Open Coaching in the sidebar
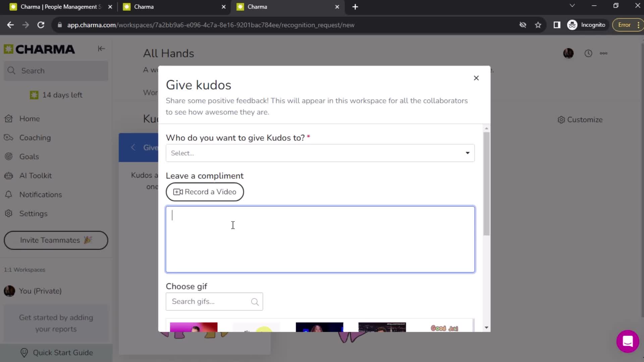This screenshot has height=362, width=644. pyautogui.click(x=35, y=137)
